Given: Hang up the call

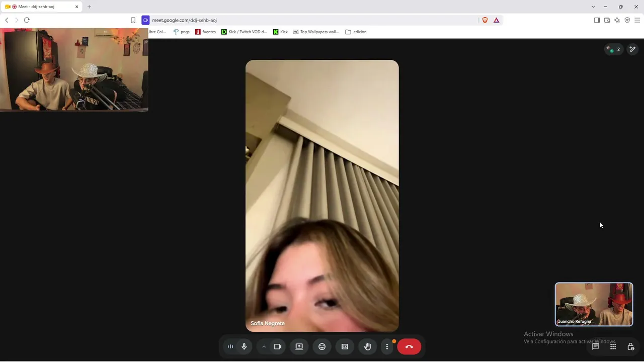Looking at the screenshot, I should click(x=409, y=346).
